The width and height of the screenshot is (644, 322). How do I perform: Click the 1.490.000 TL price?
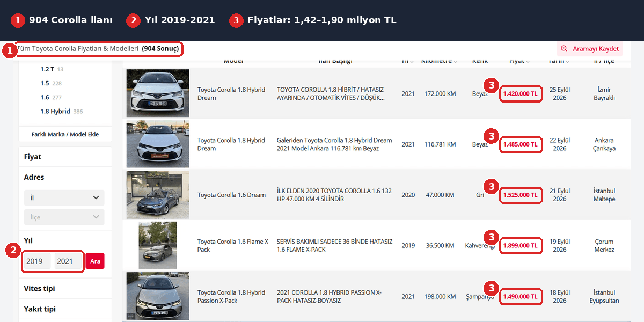521,296
